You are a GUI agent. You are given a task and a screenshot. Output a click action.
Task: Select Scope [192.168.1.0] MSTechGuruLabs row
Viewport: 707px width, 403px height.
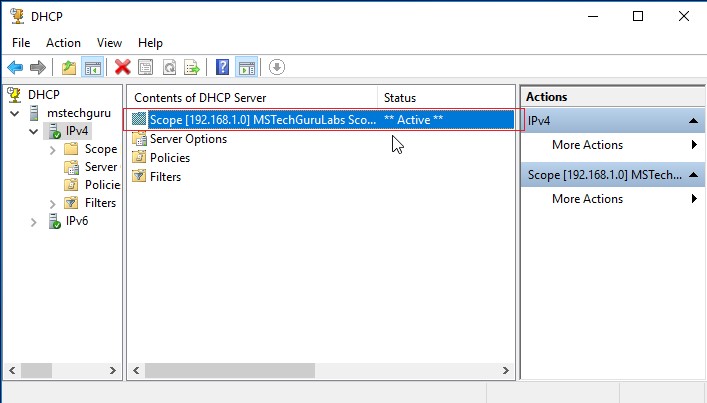(322, 119)
